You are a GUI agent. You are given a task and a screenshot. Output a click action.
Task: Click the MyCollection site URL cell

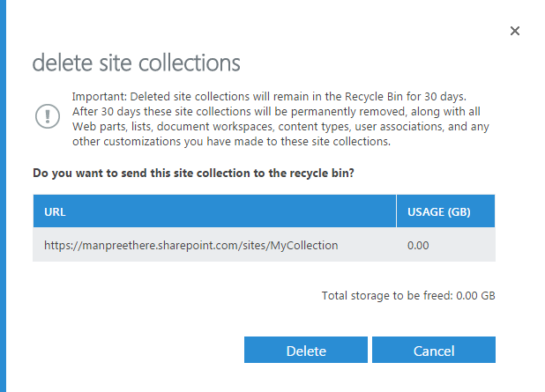click(x=191, y=246)
